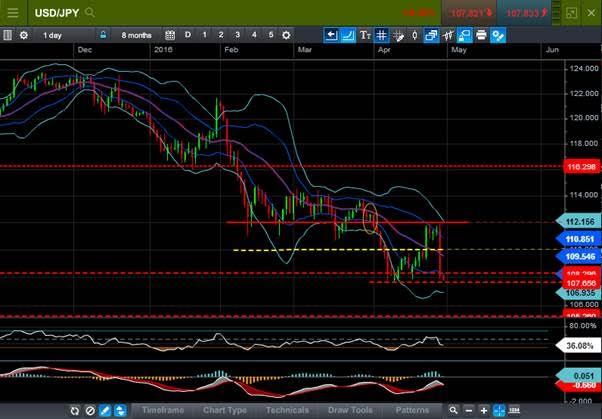Toggle the curve line chart tool
The image size is (602, 419).
[348, 35]
